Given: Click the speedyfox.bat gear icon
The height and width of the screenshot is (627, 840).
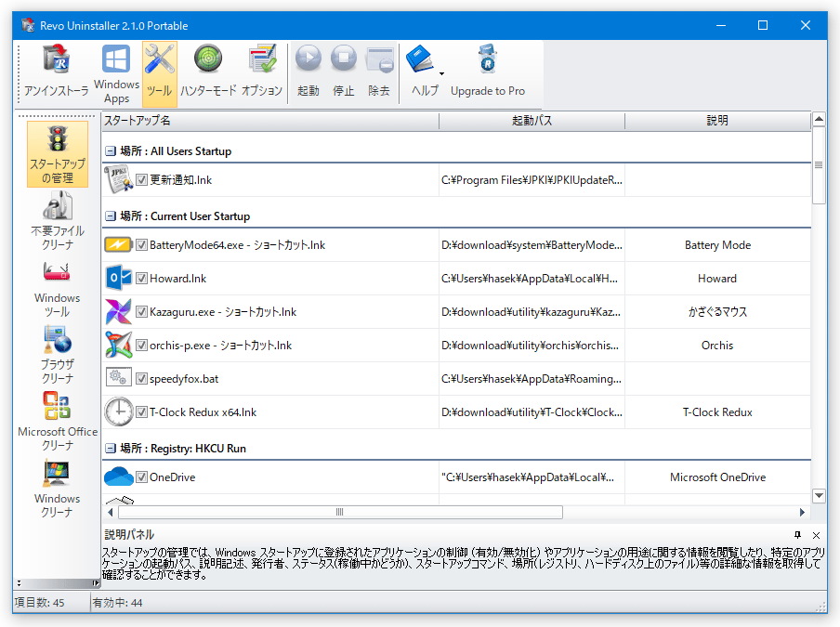Looking at the screenshot, I should [118, 377].
